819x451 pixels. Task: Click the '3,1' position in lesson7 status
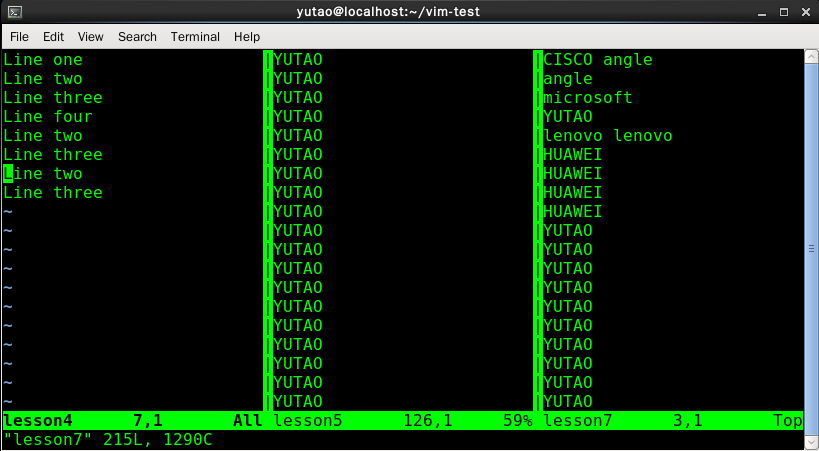point(687,421)
